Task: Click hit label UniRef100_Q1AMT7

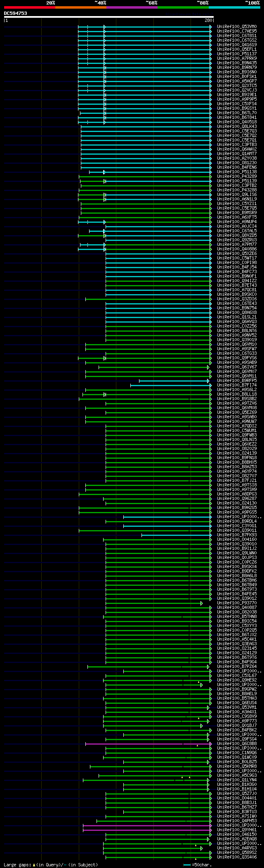Action: tap(237, 153)
